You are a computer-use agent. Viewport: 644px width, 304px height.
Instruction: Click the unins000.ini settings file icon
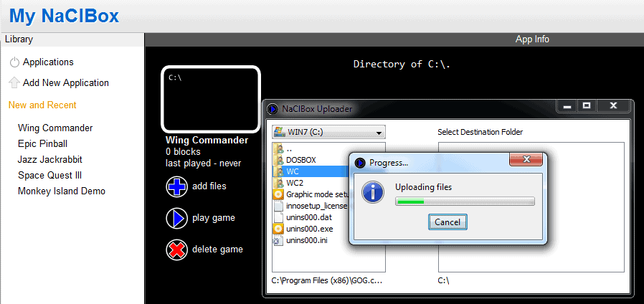pyautogui.click(x=278, y=240)
